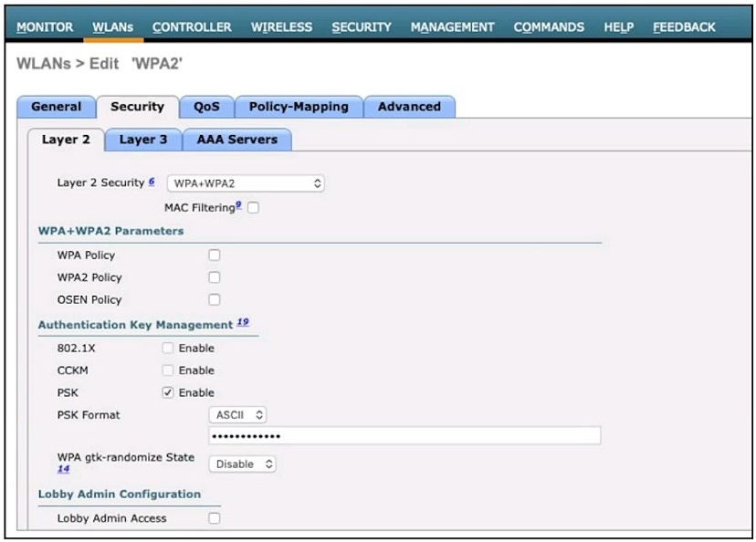Open the Policy-Mapping tab
This screenshot has height=542, width=756.
click(x=299, y=107)
